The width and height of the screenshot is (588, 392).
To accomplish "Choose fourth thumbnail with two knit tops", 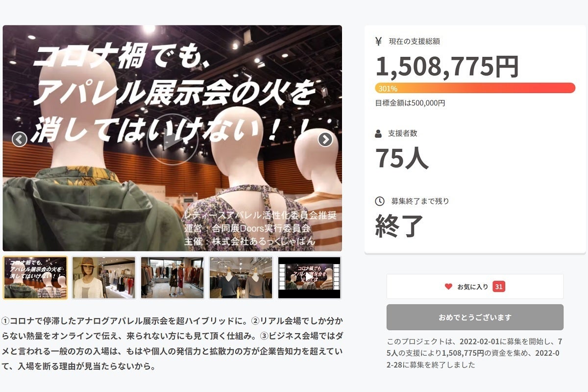I will click(241, 277).
